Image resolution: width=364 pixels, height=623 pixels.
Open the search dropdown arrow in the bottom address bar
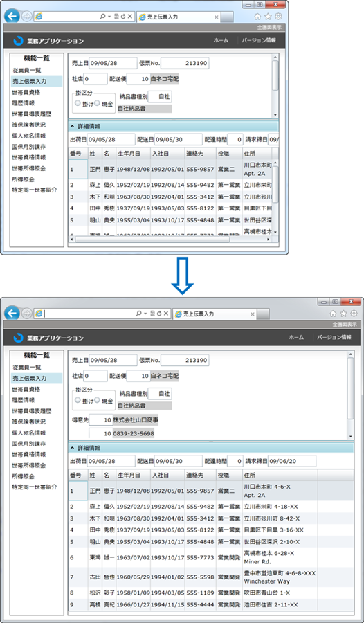pos(145,314)
